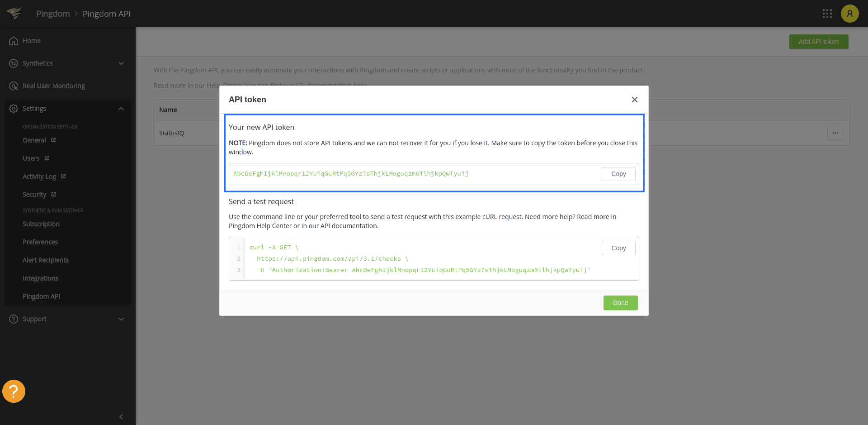Image resolution: width=868 pixels, height=425 pixels.
Task: Open the user profile avatar
Action: point(849,14)
